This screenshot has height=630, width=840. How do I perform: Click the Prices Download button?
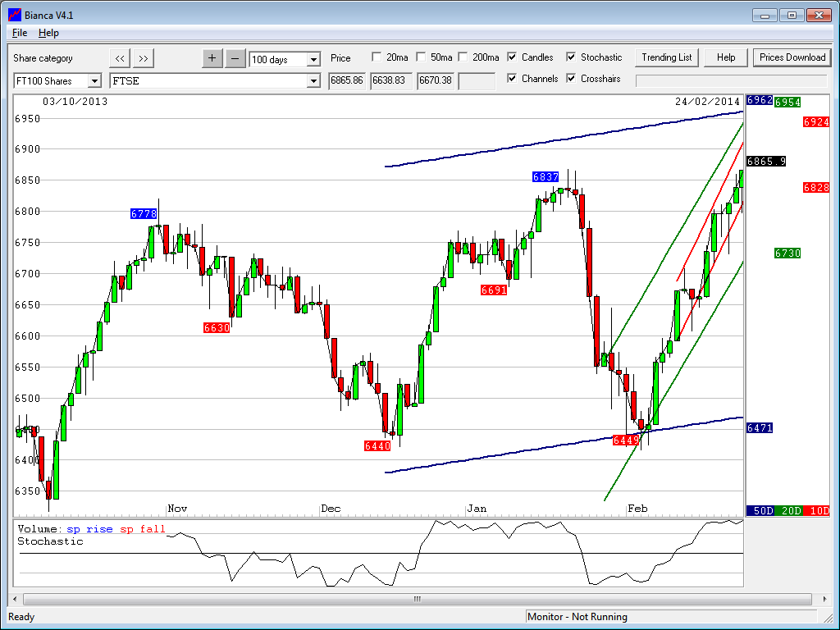click(792, 57)
